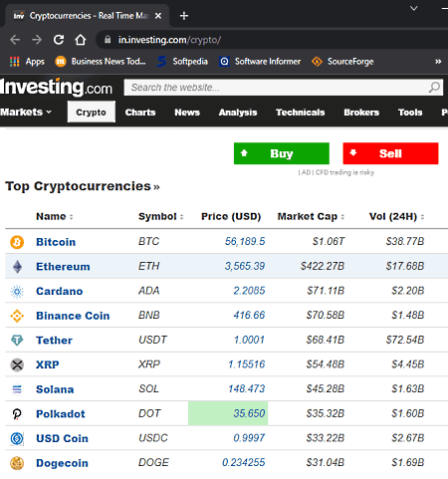Click the Ethereum coin icon

click(x=17, y=267)
